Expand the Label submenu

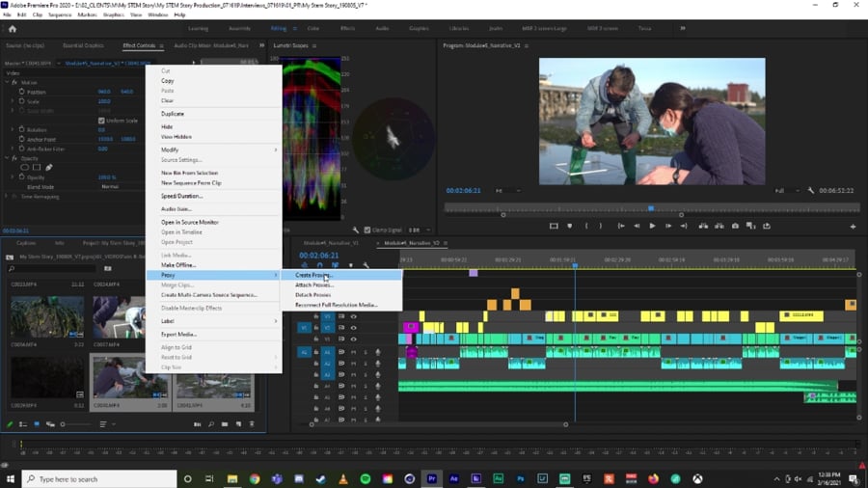tap(213, 321)
